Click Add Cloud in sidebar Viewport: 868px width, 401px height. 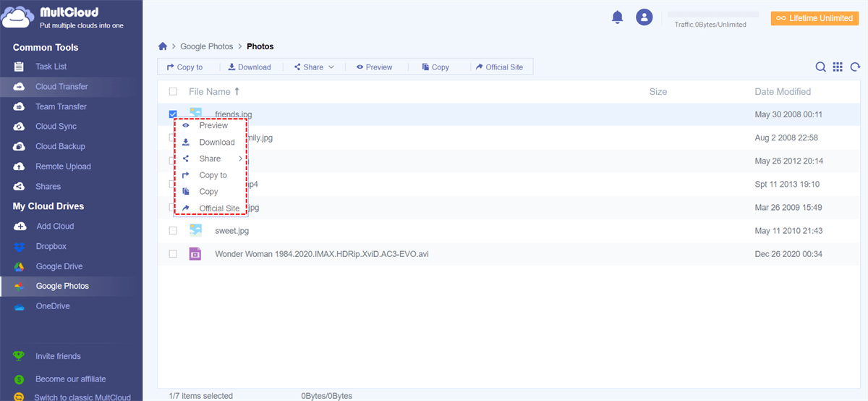click(x=55, y=226)
